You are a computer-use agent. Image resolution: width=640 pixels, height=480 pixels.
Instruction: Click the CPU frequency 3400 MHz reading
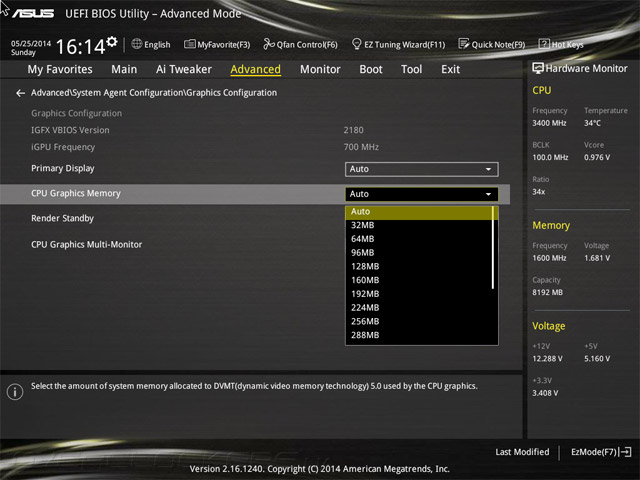coord(549,123)
